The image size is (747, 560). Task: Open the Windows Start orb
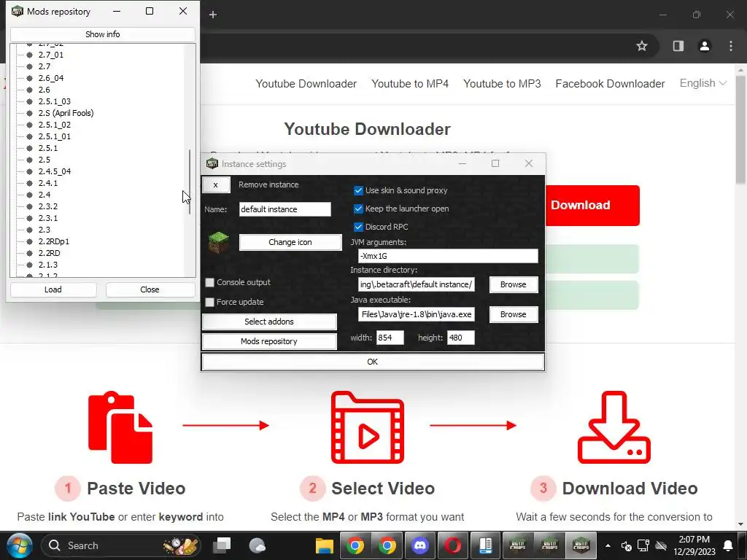(20, 545)
